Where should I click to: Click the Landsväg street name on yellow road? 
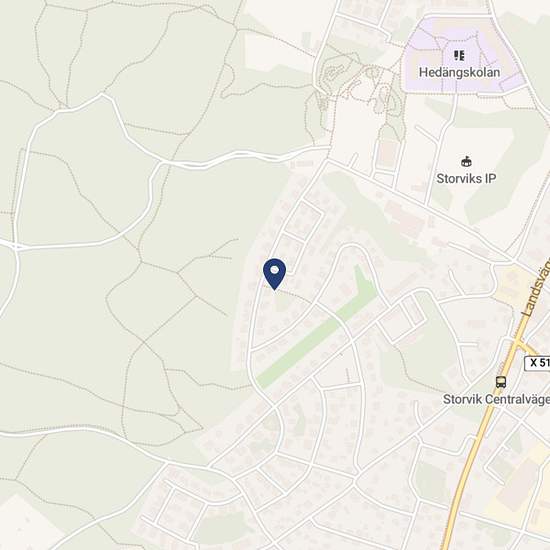(x=536, y=289)
